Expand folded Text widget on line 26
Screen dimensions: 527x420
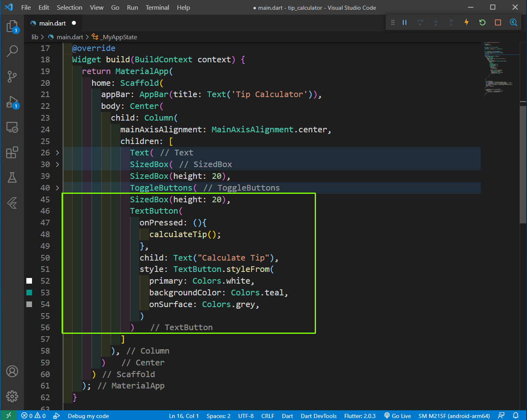tap(57, 153)
